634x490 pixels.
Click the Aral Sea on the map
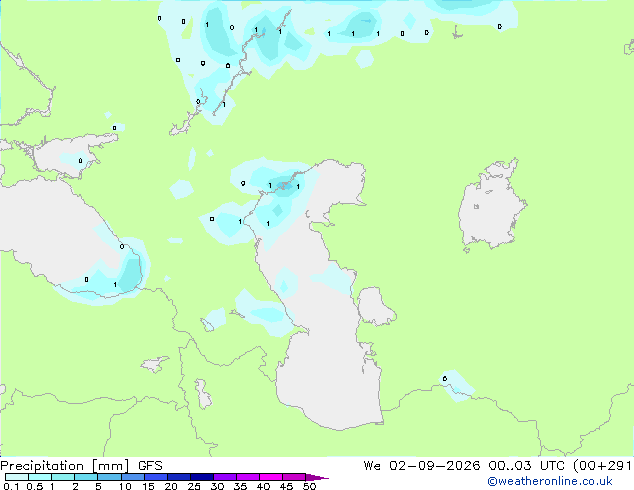point(491,206)
